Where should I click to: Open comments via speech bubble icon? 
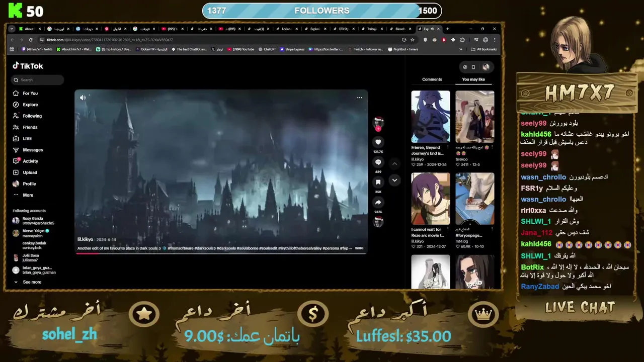378,162
